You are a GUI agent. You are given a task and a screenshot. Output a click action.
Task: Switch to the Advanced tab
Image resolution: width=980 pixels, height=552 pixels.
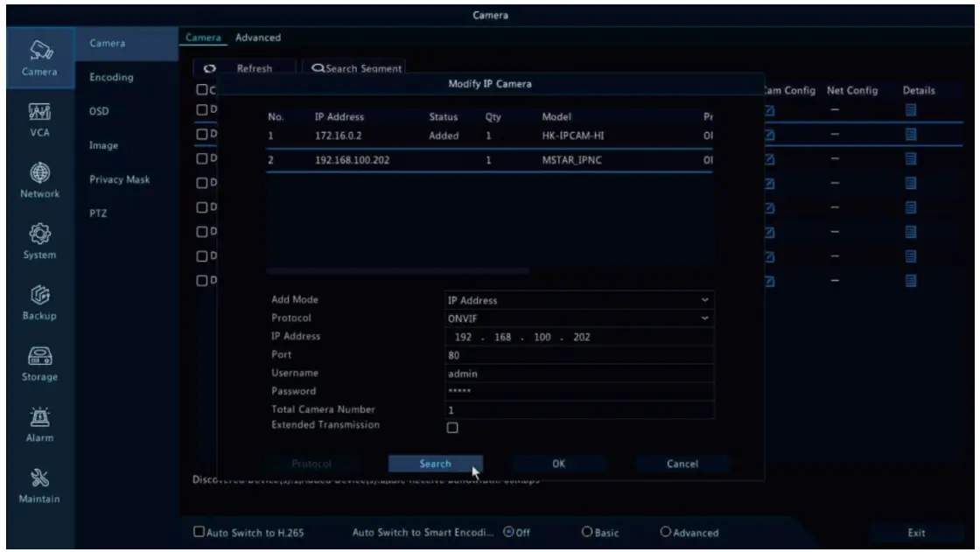tap(258, 38)
